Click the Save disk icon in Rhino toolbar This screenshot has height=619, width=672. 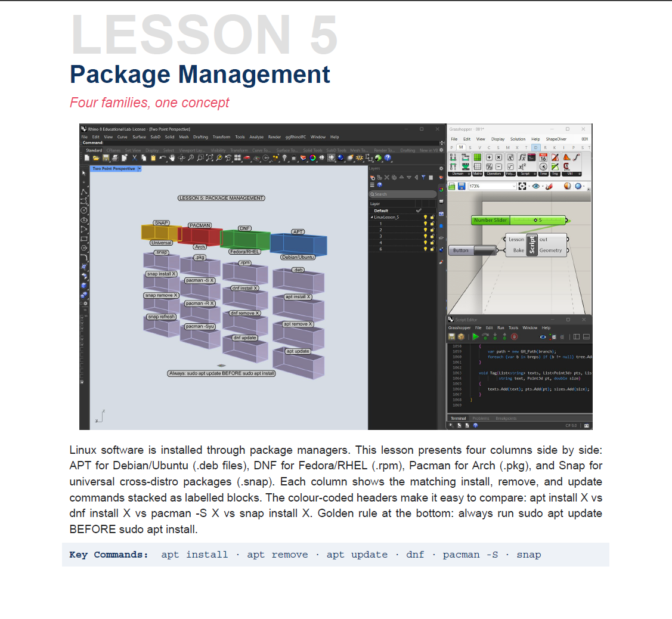tap(106, 158)
